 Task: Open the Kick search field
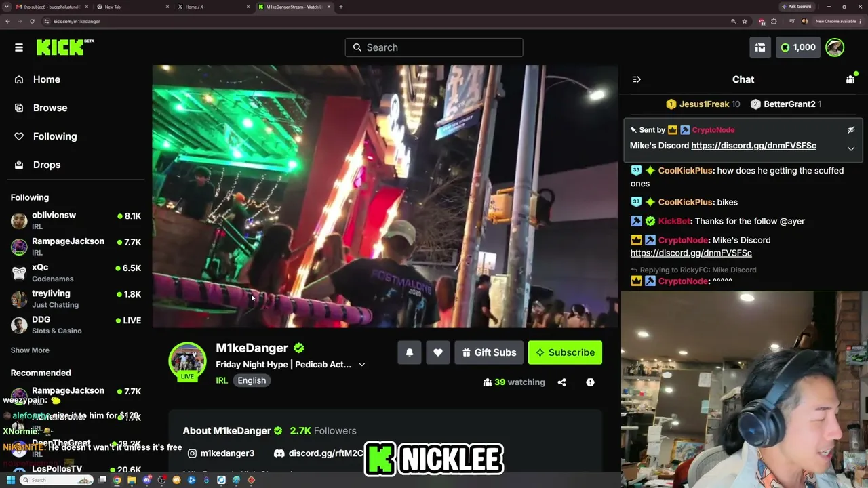tap(434, 47)
